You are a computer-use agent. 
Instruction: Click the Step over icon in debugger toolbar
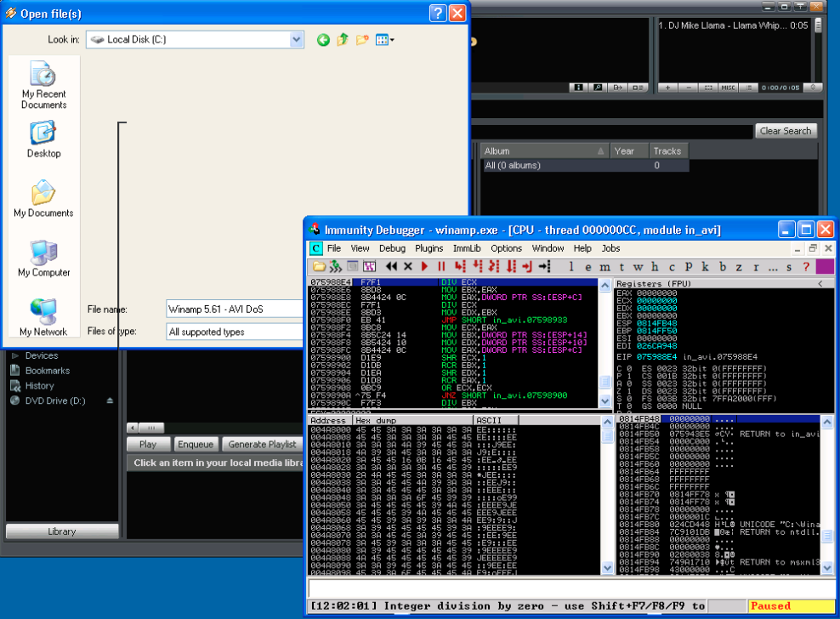coord(477,266)
